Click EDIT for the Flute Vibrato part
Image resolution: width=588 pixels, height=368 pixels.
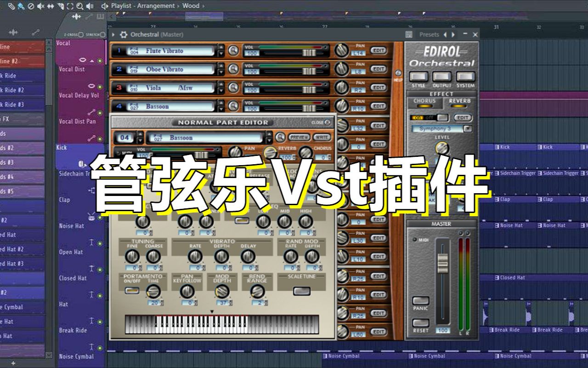[379, 51]
